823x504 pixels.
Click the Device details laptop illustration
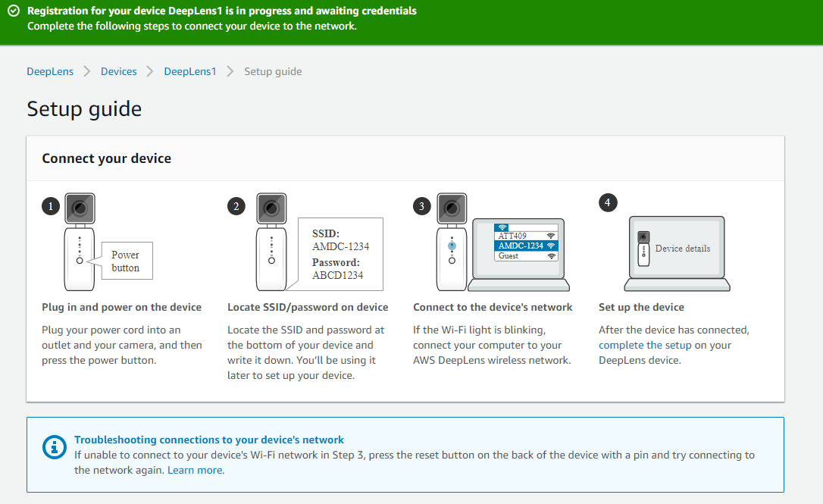click(x=676, y=249)
